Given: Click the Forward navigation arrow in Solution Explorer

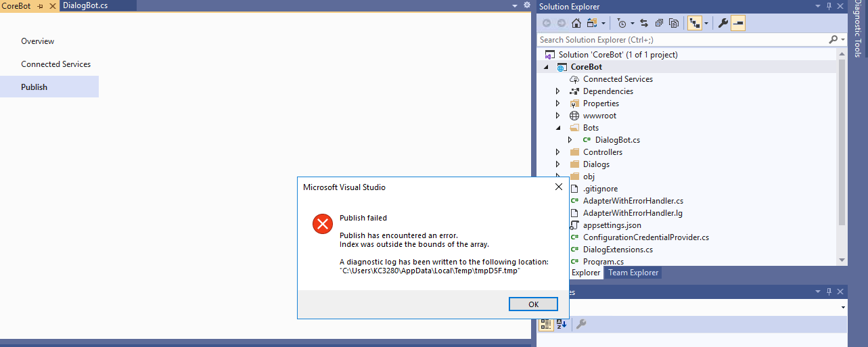Looking at the screenshot, I should click(x=562, y=23).
